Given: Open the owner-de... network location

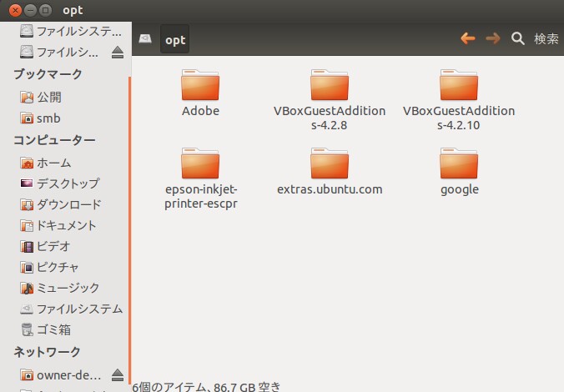Looking at the screenshot, I should pos(60,375).
